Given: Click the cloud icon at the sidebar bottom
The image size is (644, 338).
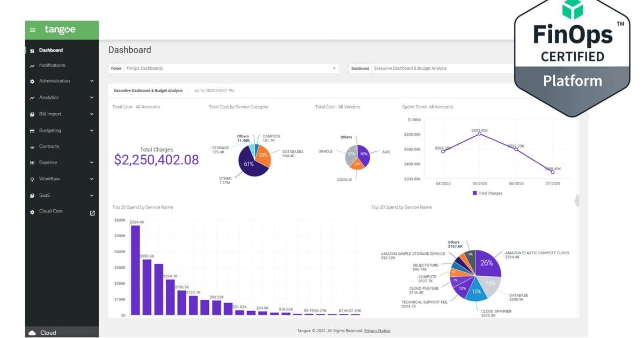Looking at the screenshot, I should [x=32, y=333].
